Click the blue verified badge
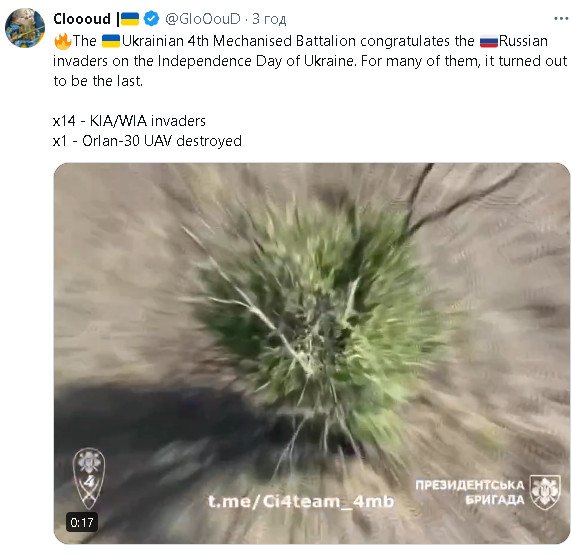Screen dimensions: 572x555 point(151,19)
